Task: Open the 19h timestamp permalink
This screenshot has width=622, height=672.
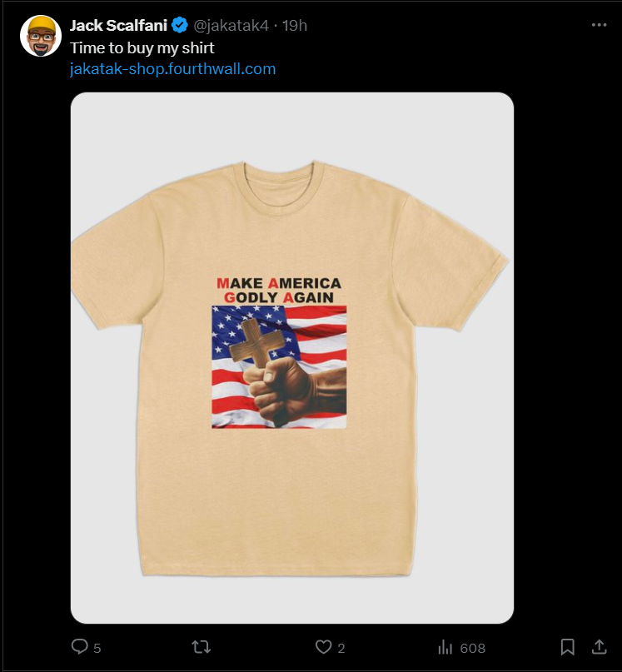Action: (x=295, y=26)
